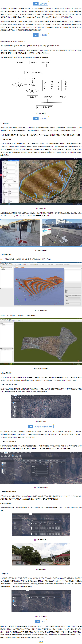Click the 3.4图文资料整理 subsection heading

[6, 373]
